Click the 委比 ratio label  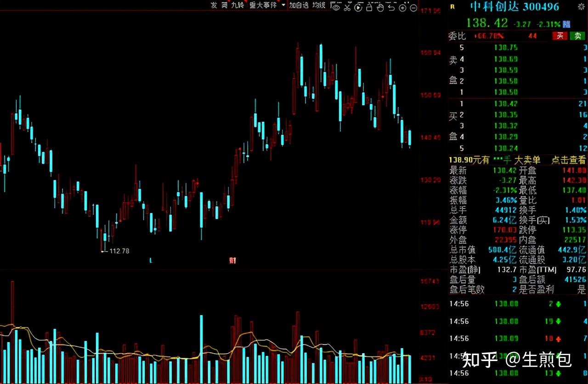point(457,36)
